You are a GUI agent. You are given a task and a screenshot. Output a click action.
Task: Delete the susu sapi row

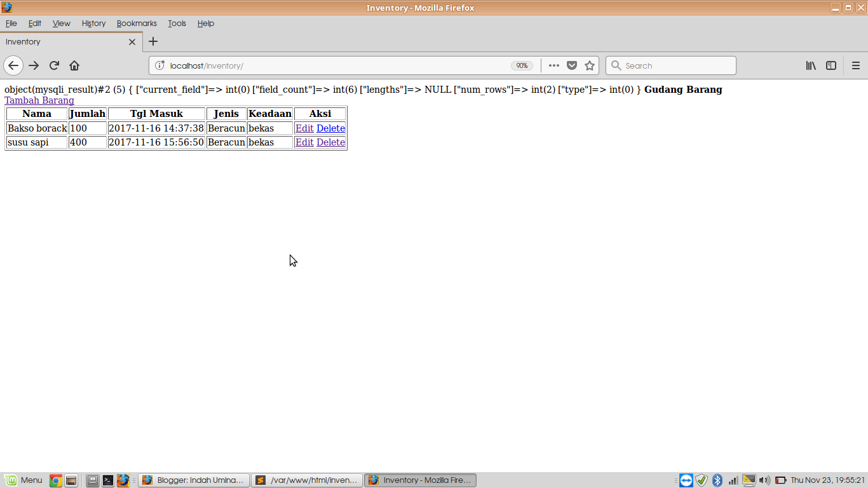[330, 142]
